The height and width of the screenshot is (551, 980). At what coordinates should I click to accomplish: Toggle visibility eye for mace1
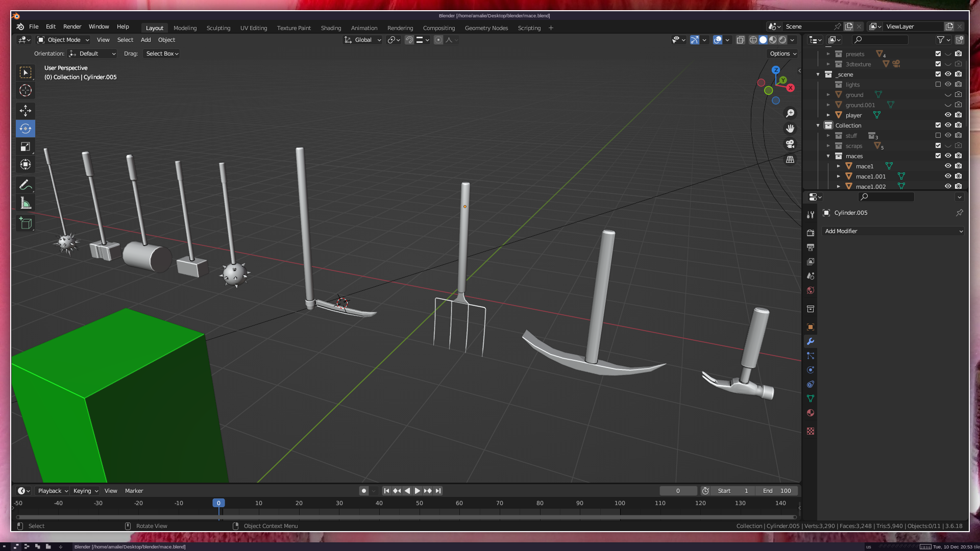coord(948,166)
